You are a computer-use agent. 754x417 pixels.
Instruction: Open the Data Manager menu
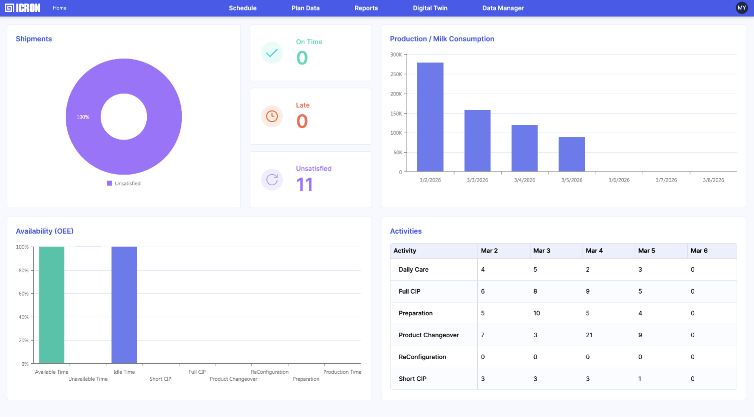(x=503, y=7)
